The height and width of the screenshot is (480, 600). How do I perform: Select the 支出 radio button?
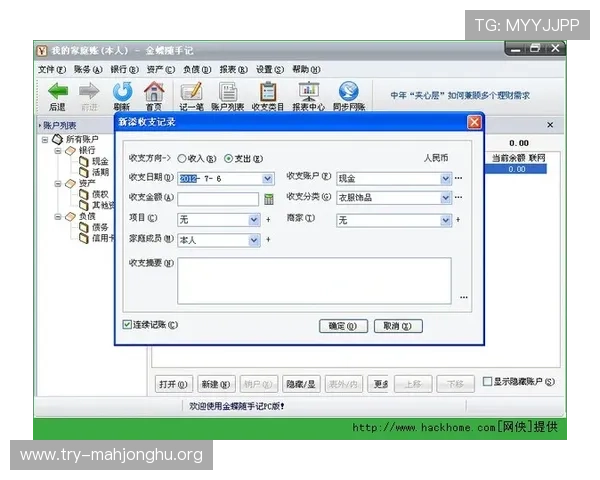(228, 158)
